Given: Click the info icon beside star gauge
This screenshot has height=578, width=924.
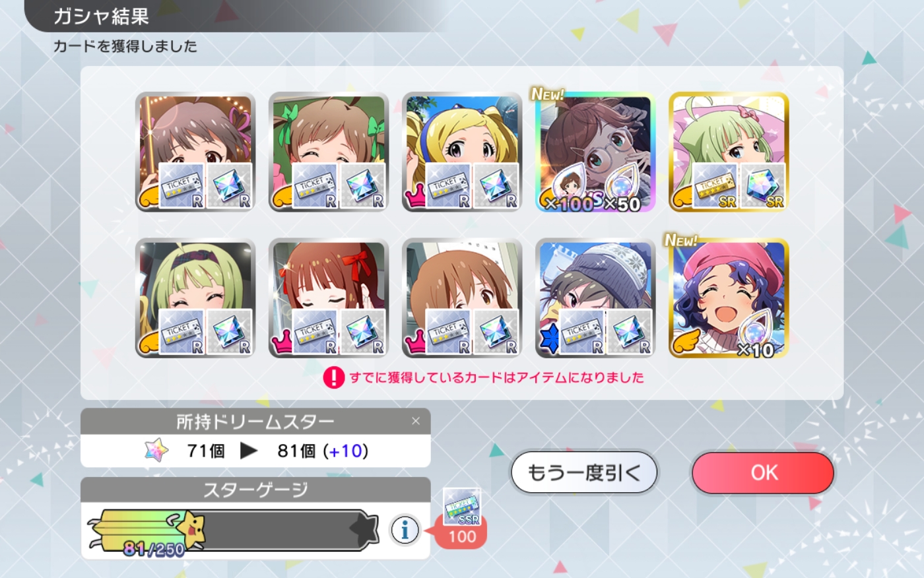Looking at the screenshot, I should [405, 530].
